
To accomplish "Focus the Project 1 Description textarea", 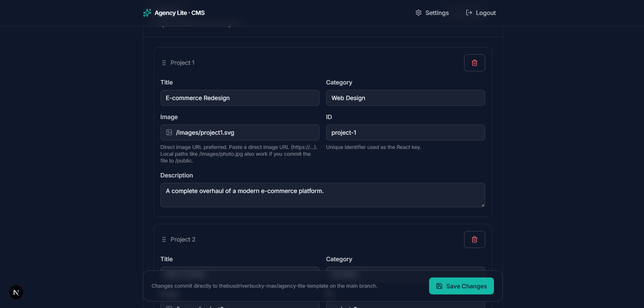I will coord(323,195).
